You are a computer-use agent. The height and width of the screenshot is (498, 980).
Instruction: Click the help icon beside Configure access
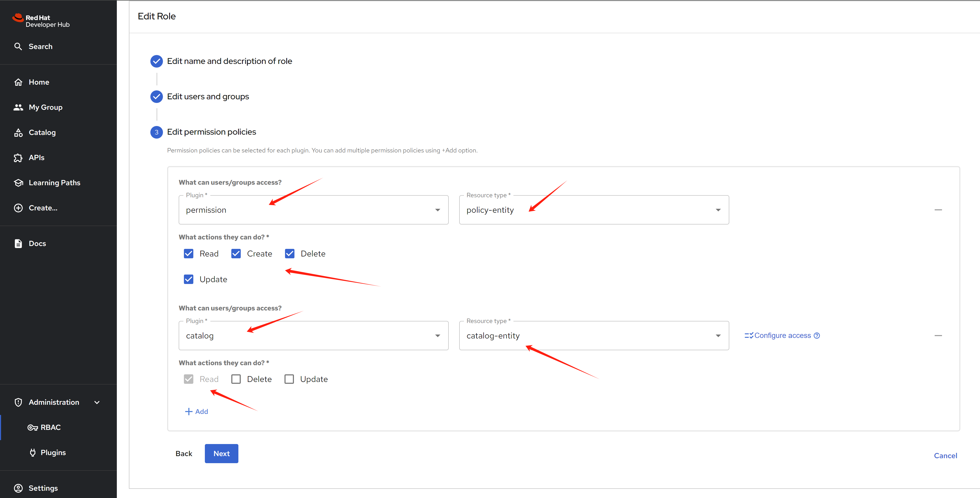click(817, 336)
